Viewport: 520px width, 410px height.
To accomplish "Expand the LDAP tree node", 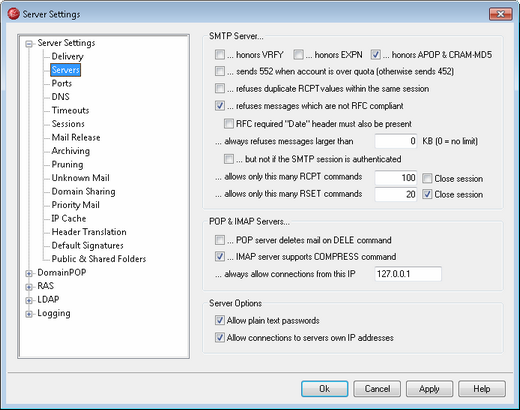I will tap(29, 300).
